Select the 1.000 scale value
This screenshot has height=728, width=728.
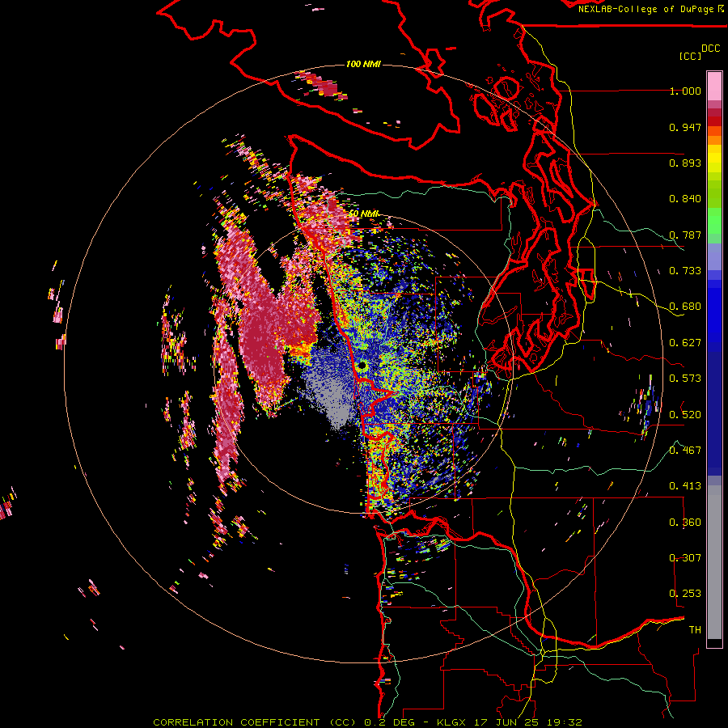685,91
